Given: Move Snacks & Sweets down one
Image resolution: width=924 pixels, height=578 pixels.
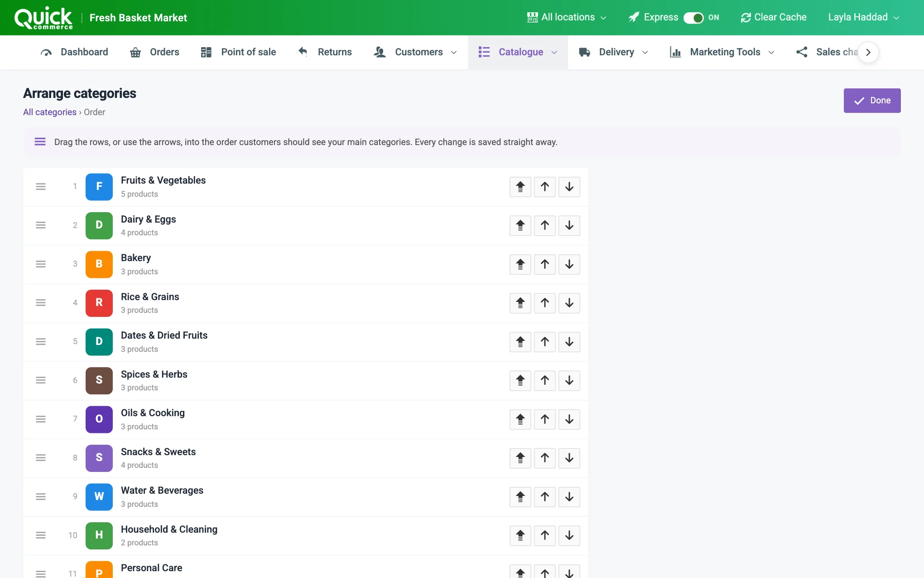Looking at the screenshot, I should point(569,458).
